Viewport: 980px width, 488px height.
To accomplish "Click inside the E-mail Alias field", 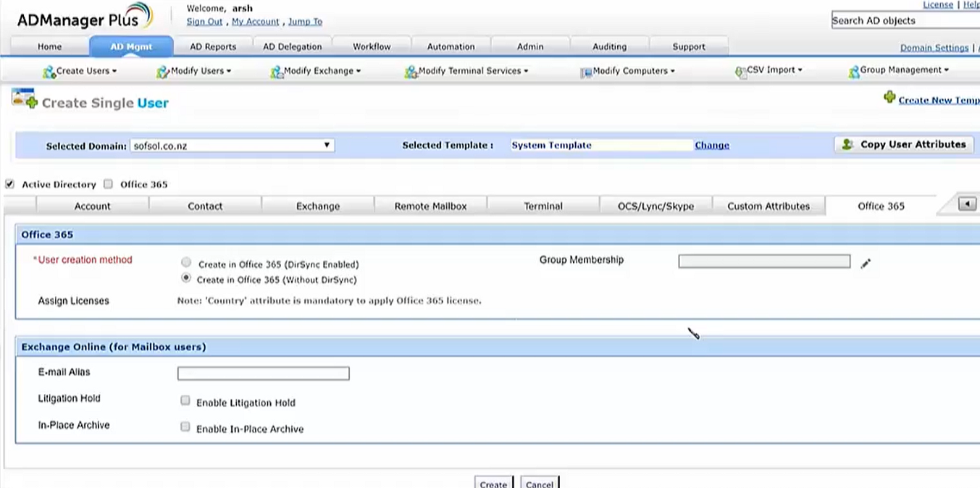I will [x=263, y=374].
